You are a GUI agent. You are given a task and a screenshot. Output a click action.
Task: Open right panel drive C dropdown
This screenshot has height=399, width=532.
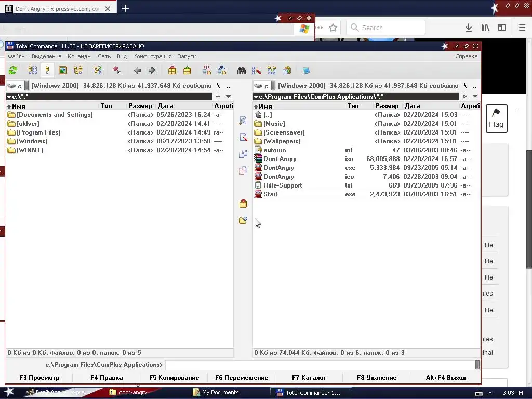coord(264,86)
